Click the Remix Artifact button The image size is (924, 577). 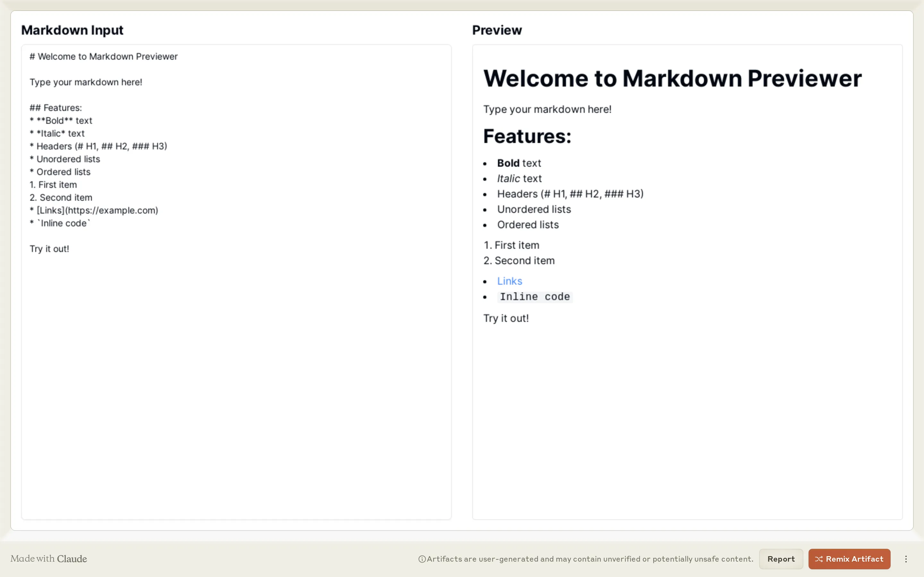pyautogui.click(x=849, y=559)
